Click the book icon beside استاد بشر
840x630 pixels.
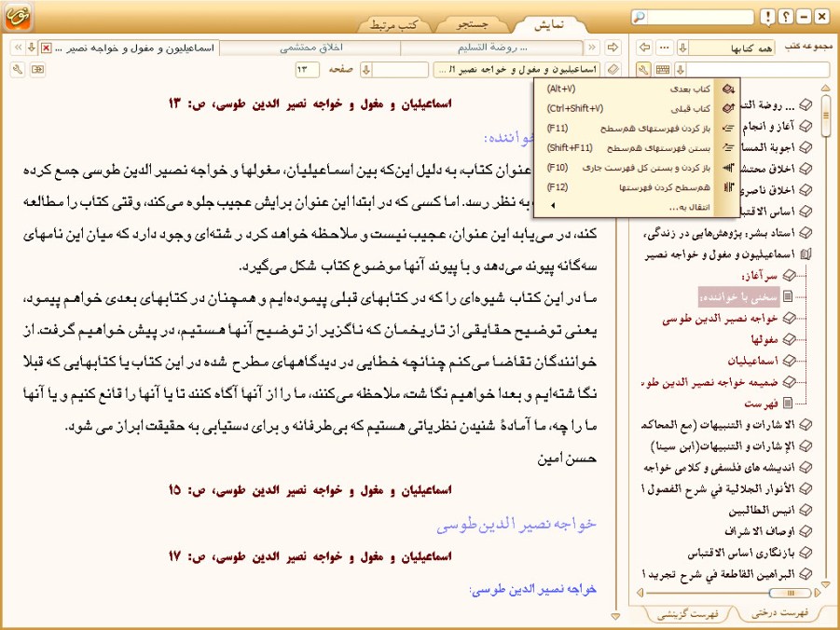coord(806,232)
